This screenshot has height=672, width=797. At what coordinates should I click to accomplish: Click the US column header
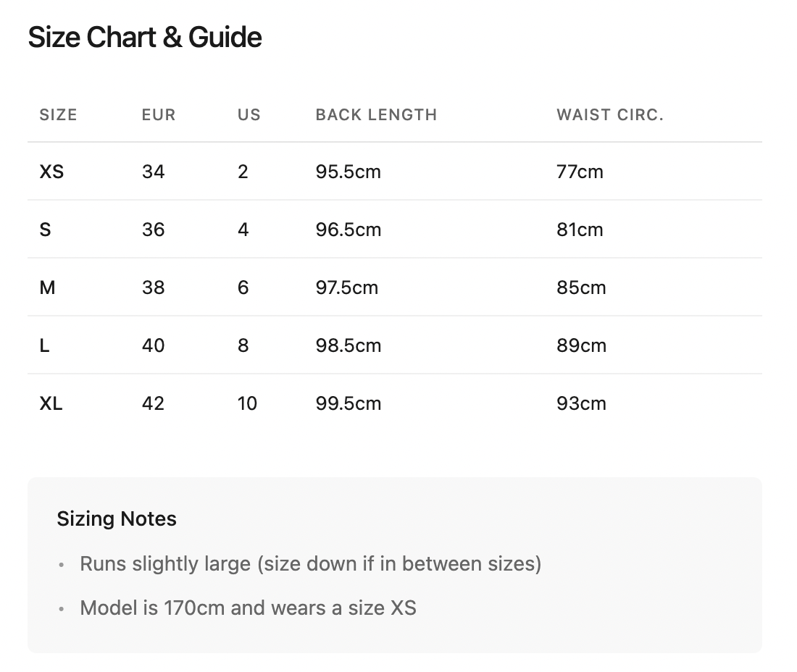tap(249, 114)
